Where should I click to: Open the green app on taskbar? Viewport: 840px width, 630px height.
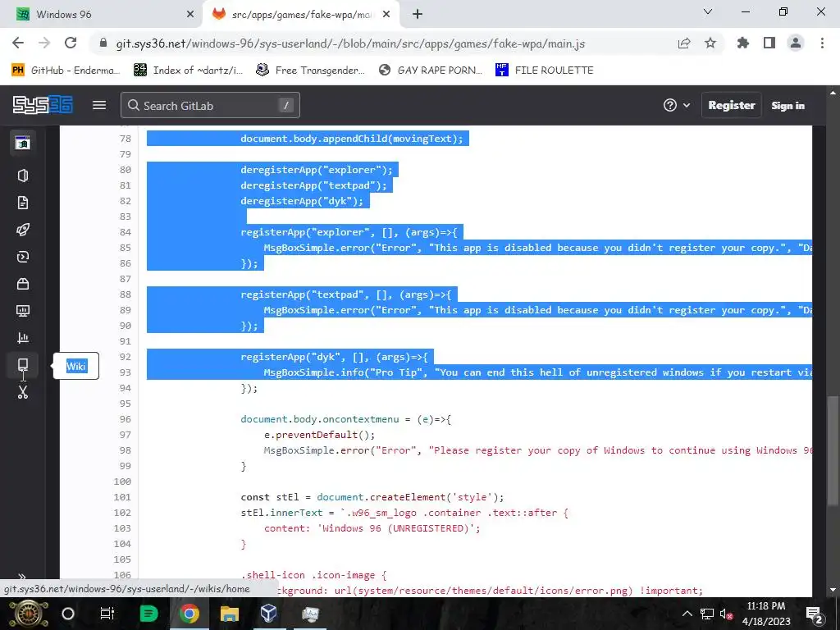148,614
